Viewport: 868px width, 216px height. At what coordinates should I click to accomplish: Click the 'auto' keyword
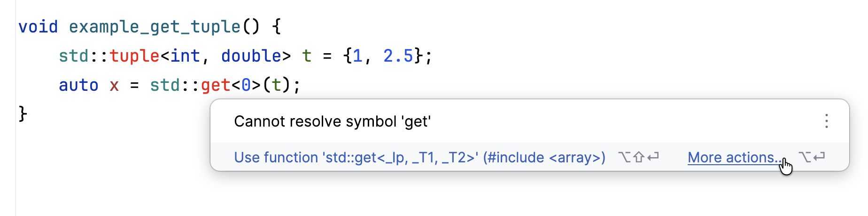[x=78, y=85]
